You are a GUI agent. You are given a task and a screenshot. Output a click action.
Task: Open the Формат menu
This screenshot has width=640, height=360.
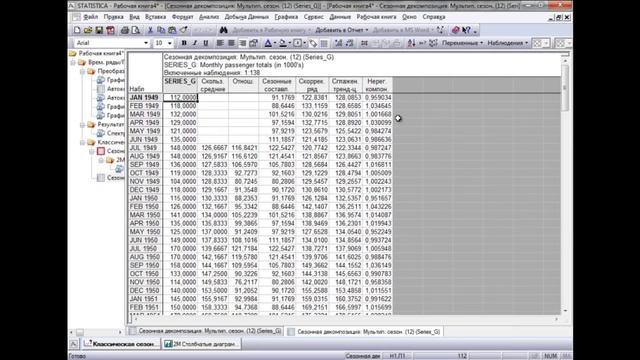coord(182,17)
